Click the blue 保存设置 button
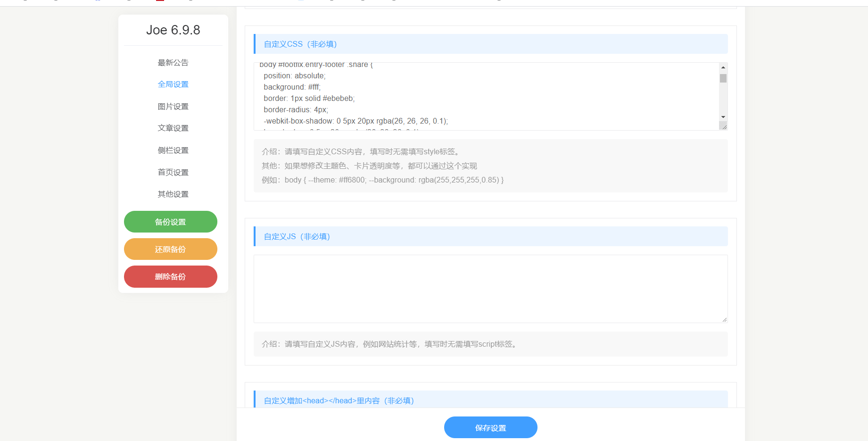This screenshot has height=441, width=868. (x=491, y=427)
